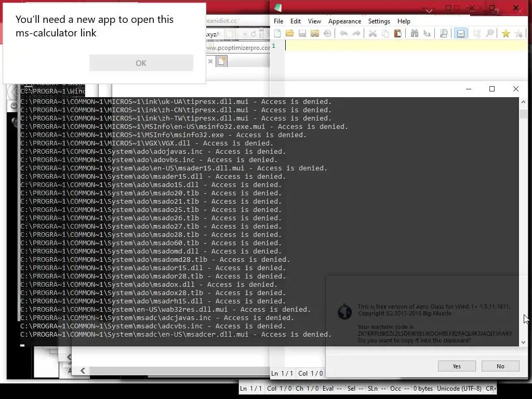Click the console line with adojavas.inc

coord(153,151)
